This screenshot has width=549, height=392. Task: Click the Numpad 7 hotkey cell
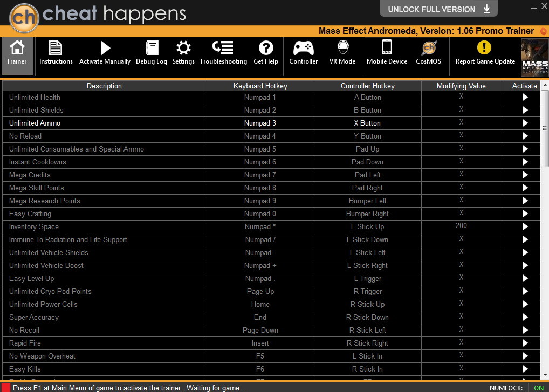point(260,175)
